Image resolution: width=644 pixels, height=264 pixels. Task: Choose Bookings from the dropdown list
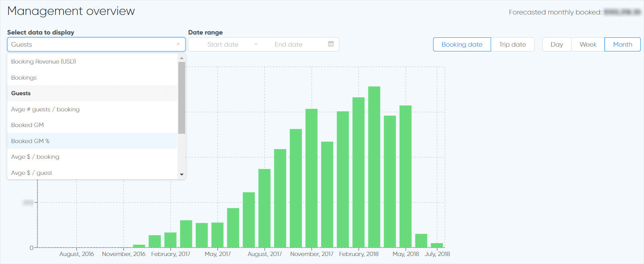click(x=92, y=78)
